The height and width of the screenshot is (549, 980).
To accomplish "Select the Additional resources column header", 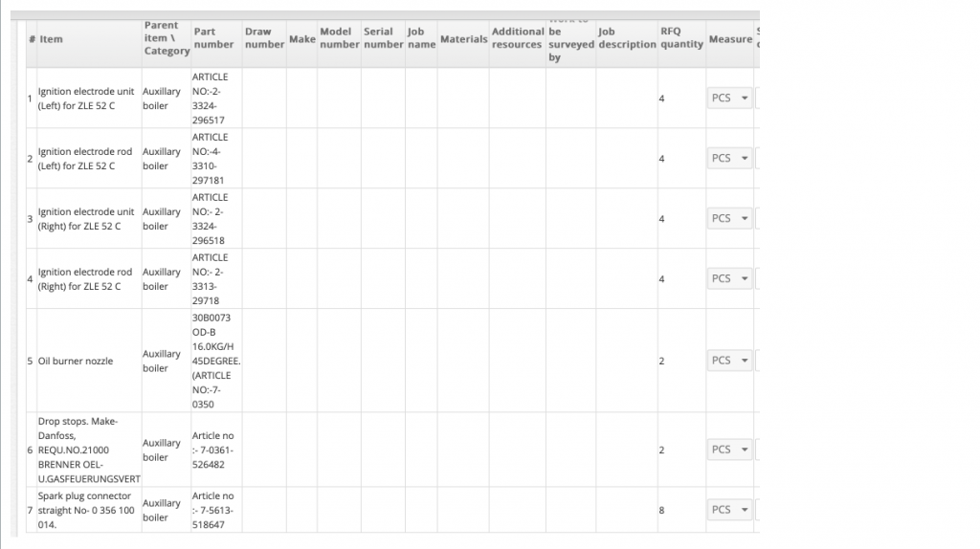I will click(x=517, y=38).
